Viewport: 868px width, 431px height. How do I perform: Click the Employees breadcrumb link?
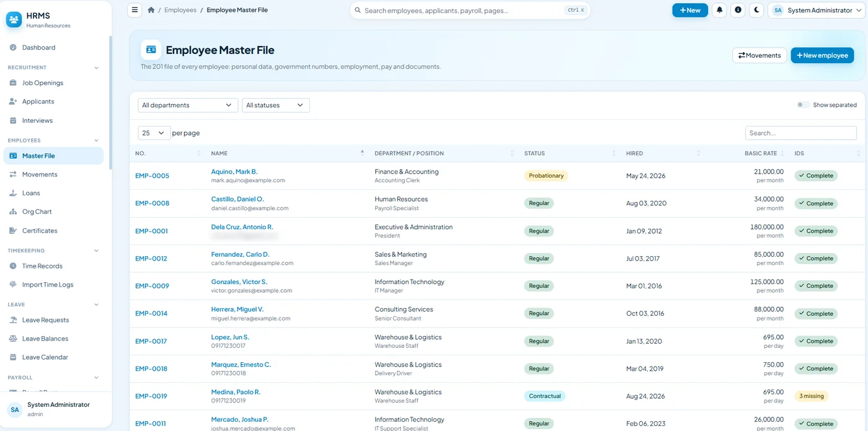(180, 10)
